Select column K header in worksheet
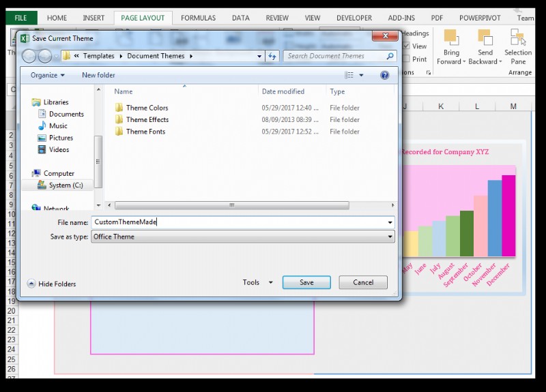Screen dimensions: 546x392 (x=441, y=106)
